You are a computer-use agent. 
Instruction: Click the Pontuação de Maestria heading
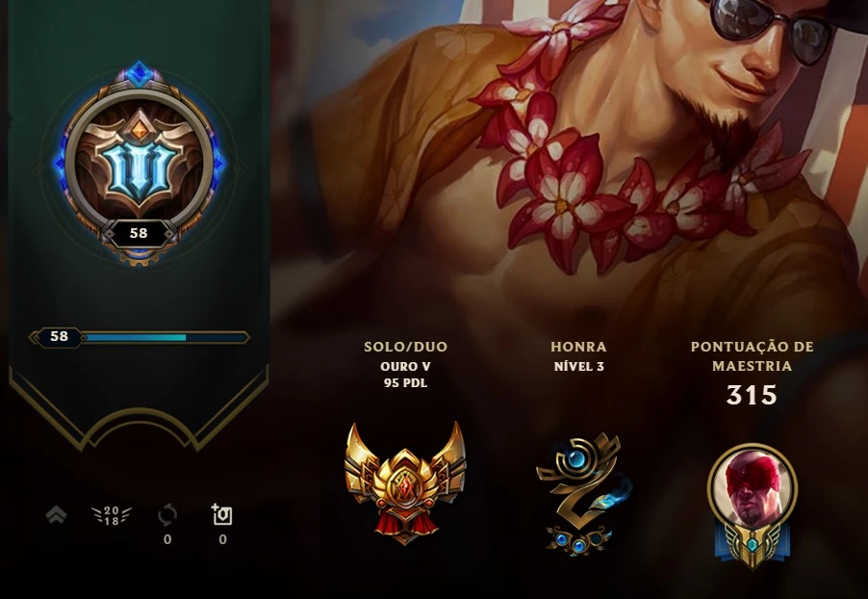pyautogui.click(x=753, y=356)
